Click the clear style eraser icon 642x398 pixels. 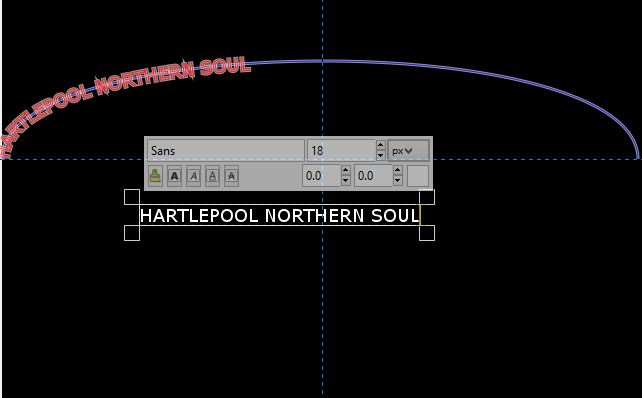pyautogui.click(x=155, y=176)
